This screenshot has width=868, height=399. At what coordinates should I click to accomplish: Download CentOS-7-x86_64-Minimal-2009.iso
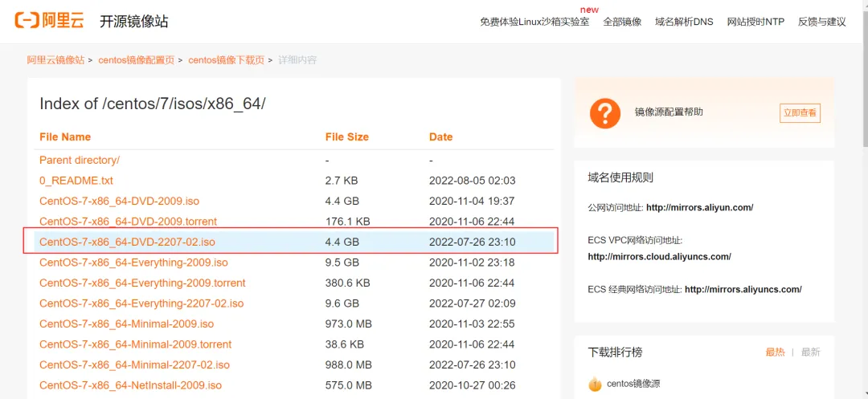pyautogui.click(x=126, y=324)
